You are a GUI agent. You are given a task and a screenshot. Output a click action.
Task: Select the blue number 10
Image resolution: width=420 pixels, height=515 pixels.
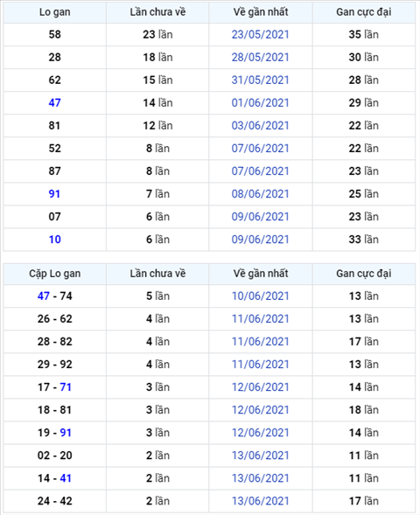tap(54, 240)
